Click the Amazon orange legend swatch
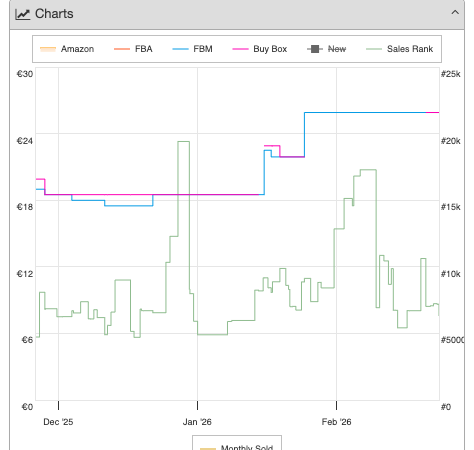Screen dimensions: 474x450 tap(48, 49)
